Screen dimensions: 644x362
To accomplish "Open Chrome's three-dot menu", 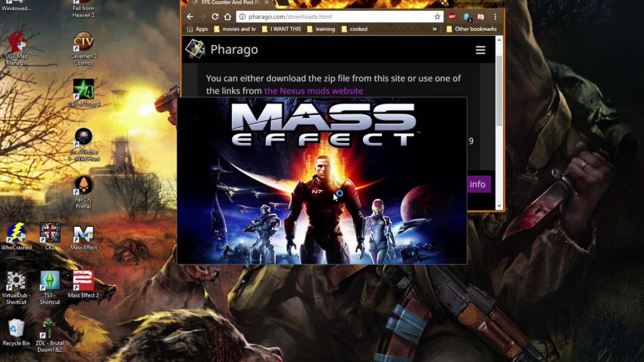I will pos(495,17).
